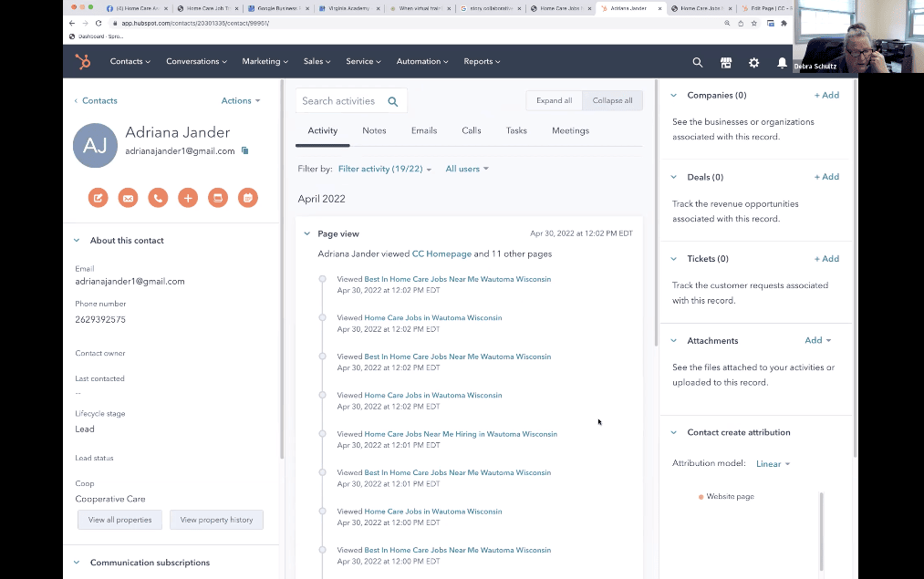This screenshot has height=579, width=924.
Task: Collapse the Communication subscriptions section
Action: tap(77, 563)
